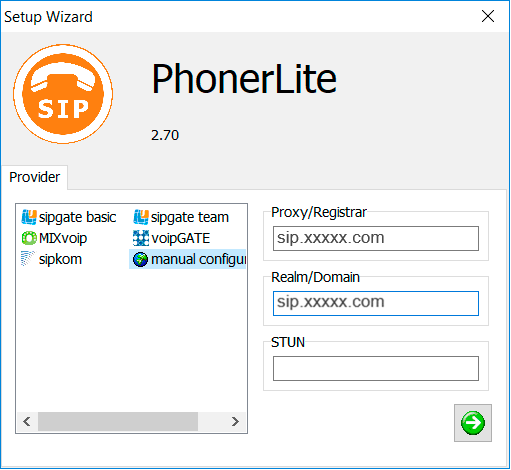Select the voipGATE provider entry
Image resolution: width=511 pixels, height=470 pixels.
coord(172,238)
